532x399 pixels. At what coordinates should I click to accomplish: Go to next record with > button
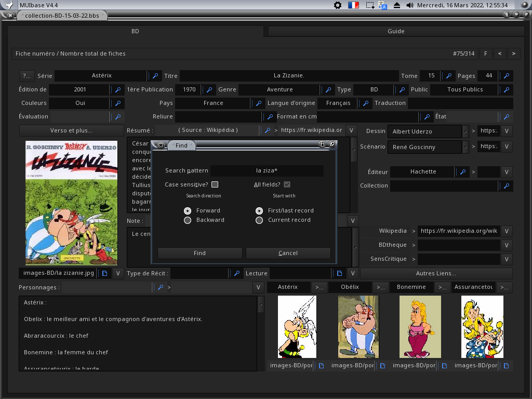point(514,54)
